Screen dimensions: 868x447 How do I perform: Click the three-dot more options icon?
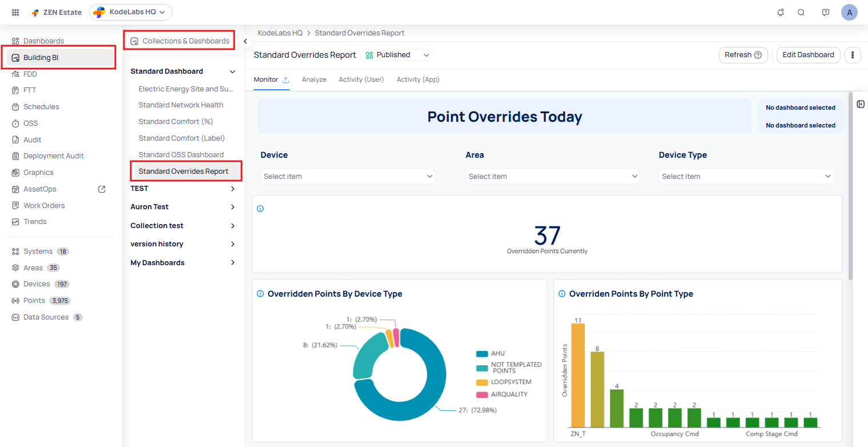pyautogui.click(x=853, y=55)
